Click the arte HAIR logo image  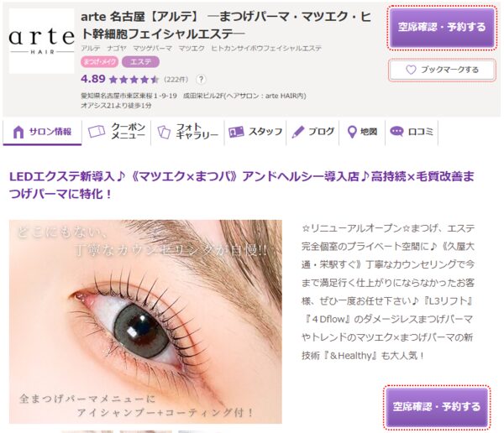pos(41,41)
